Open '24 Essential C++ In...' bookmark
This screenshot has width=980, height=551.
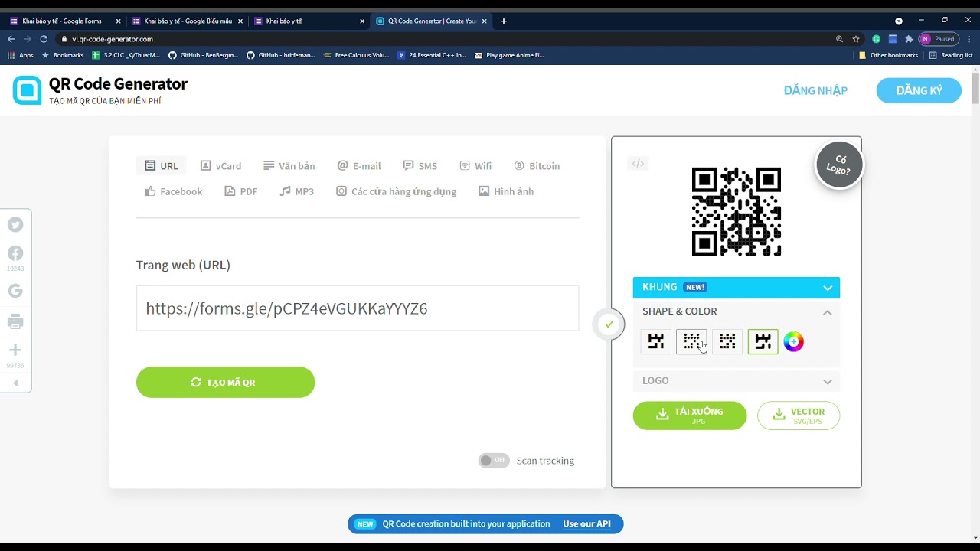click(432, 55)
